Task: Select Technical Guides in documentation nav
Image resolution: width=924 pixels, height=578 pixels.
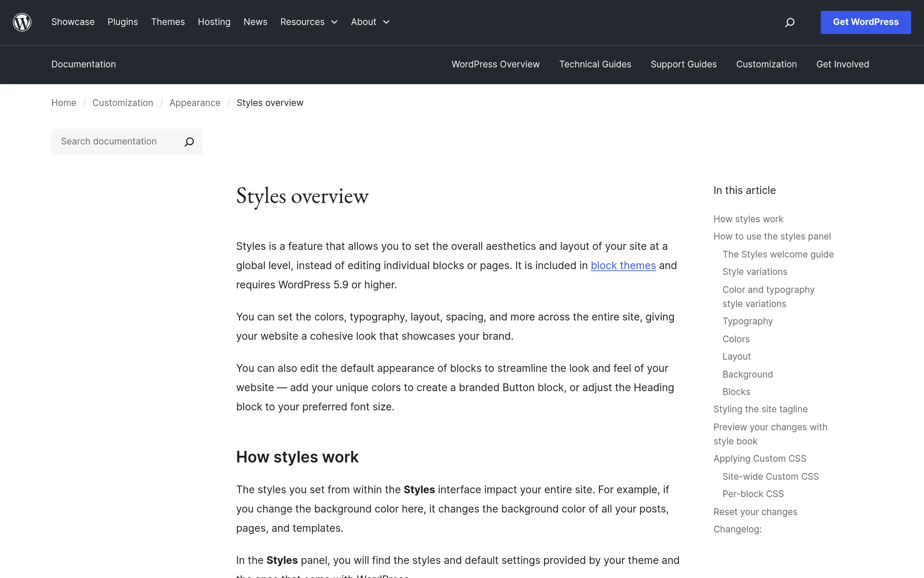Action: (x=595, y=64)
